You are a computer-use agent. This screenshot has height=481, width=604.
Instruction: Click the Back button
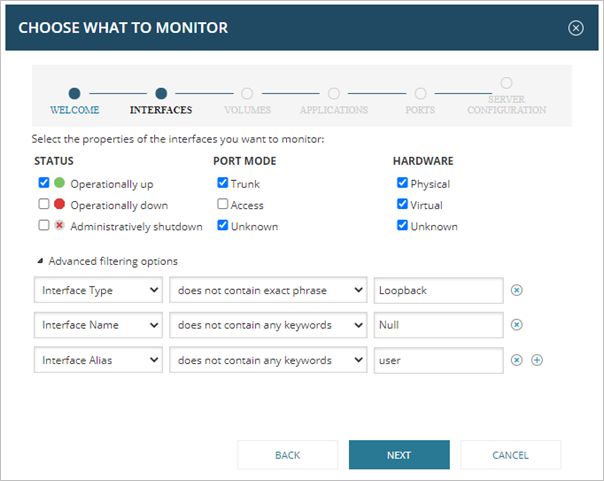[x=288, y=455]
